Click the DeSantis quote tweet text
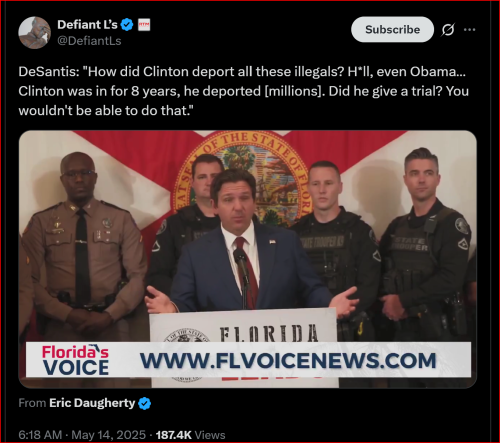Image resolution: width=500 pixels, height=443 pixels. (x=244, y=91)
